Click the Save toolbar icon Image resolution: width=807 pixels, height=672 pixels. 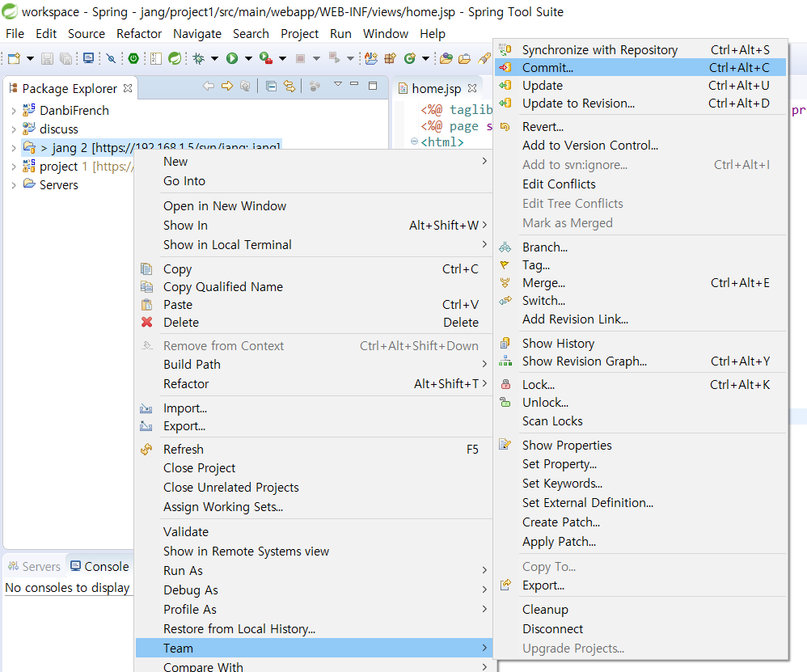(x=47, y=58)
